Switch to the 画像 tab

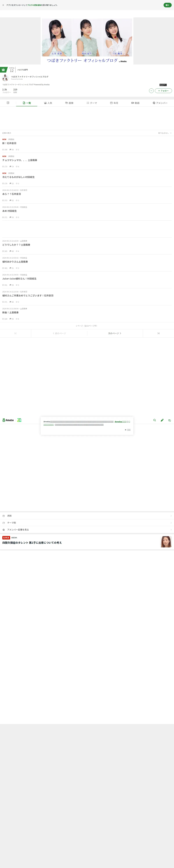[69, 103]
